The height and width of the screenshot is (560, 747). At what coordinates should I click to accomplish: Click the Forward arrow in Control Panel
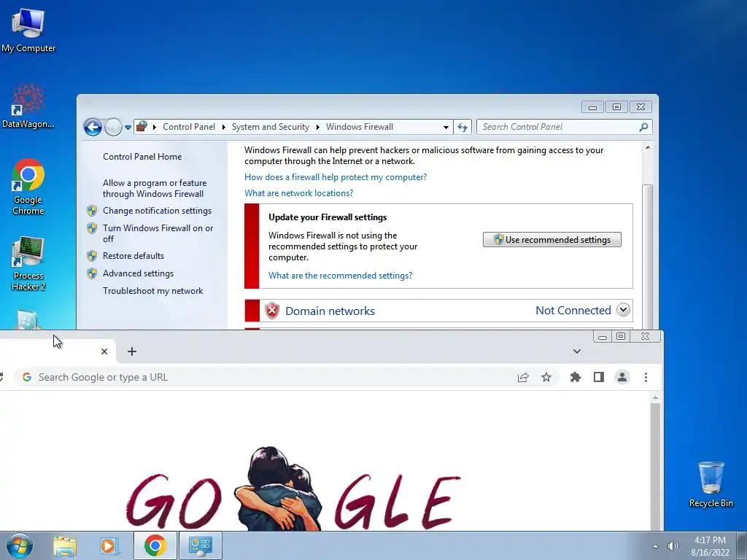click(x=113, y=127)
